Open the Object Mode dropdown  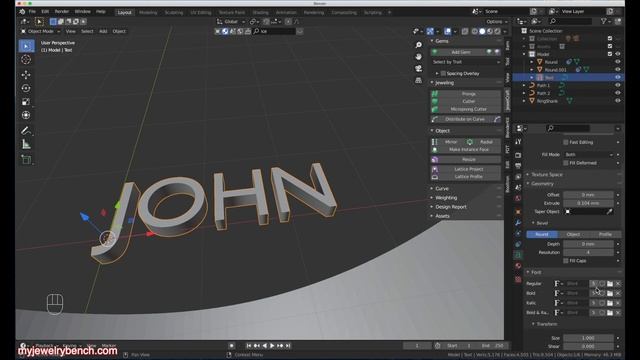40,31
